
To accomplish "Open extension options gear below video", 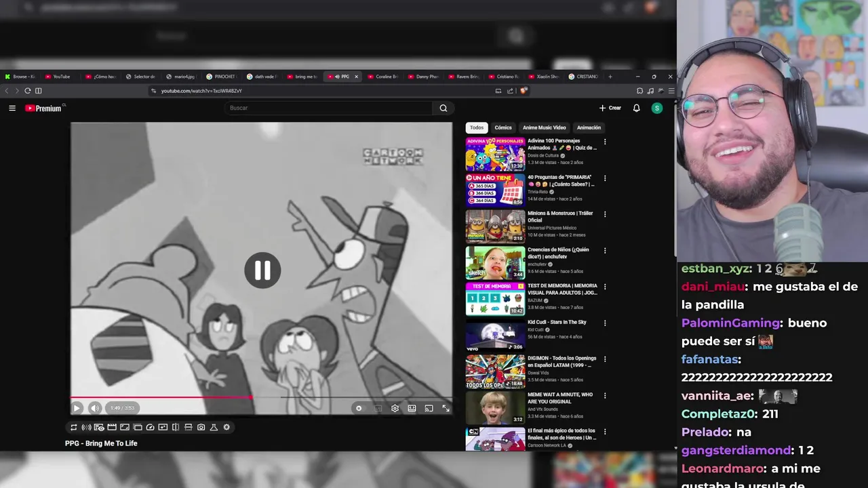I will click(x=226, y=427).
